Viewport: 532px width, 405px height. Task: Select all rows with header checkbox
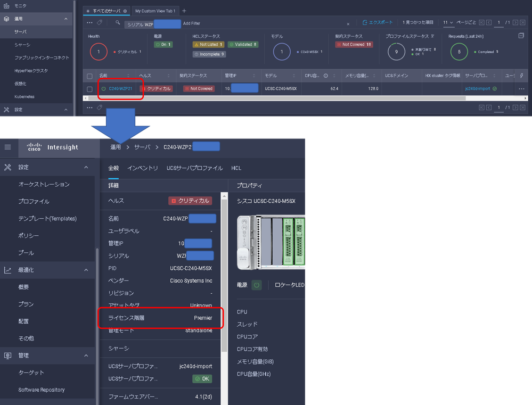tap(89, 76)
